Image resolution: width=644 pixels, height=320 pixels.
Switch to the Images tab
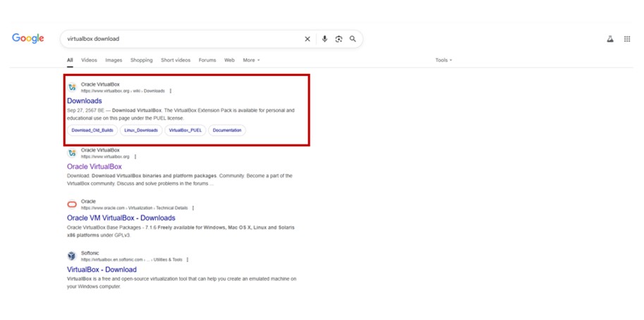coord(114,61)
